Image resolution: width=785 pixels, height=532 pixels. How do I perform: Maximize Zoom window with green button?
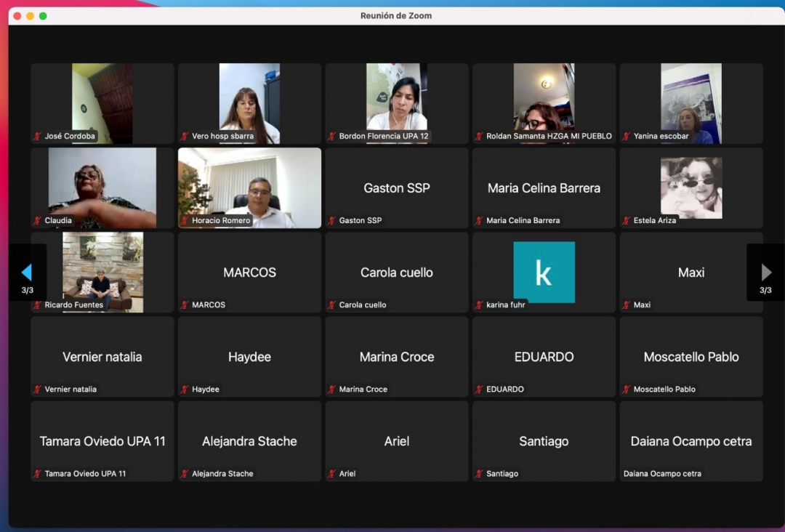[43, 16]
